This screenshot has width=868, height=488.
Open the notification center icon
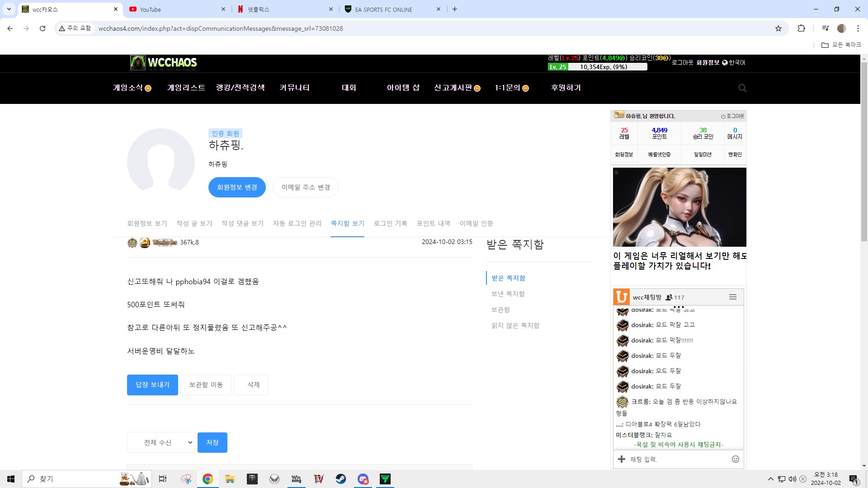(854, 479)
